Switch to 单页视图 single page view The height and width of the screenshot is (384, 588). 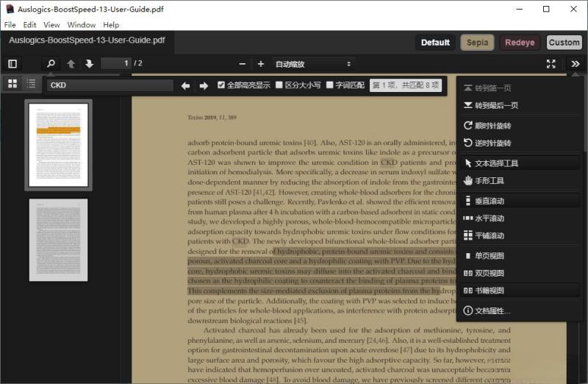(x=520, y=255)
